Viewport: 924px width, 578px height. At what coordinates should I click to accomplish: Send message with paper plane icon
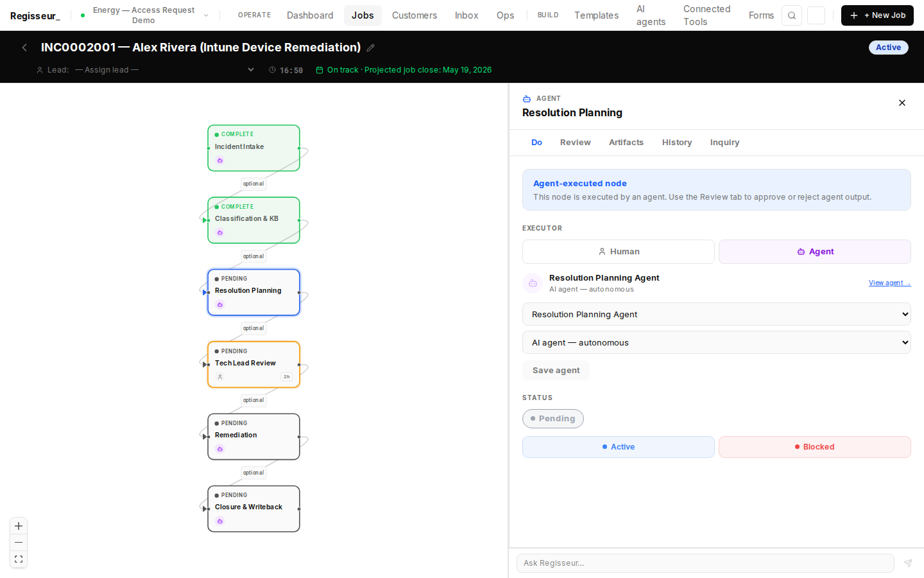pos(908,563)
